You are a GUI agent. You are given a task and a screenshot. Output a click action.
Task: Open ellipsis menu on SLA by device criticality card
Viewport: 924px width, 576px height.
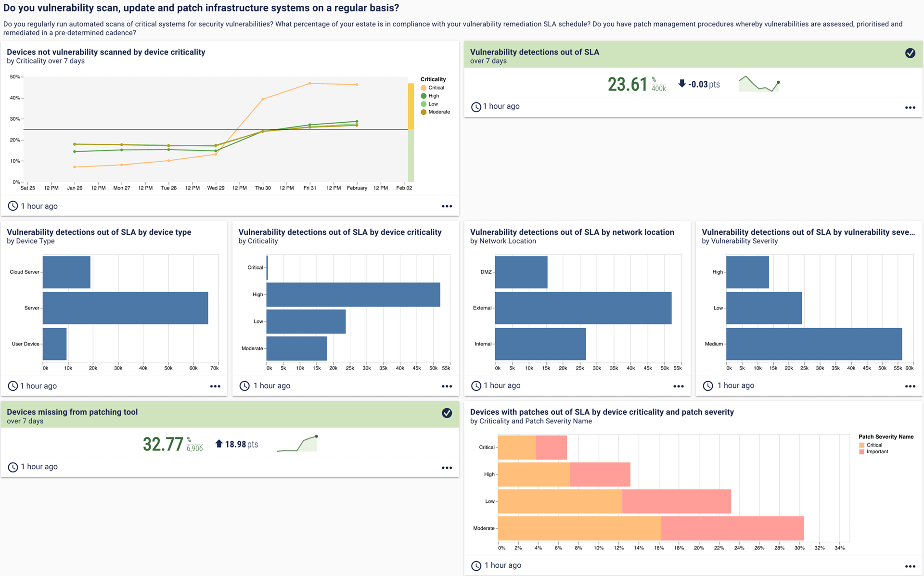[x=447, y=386]
